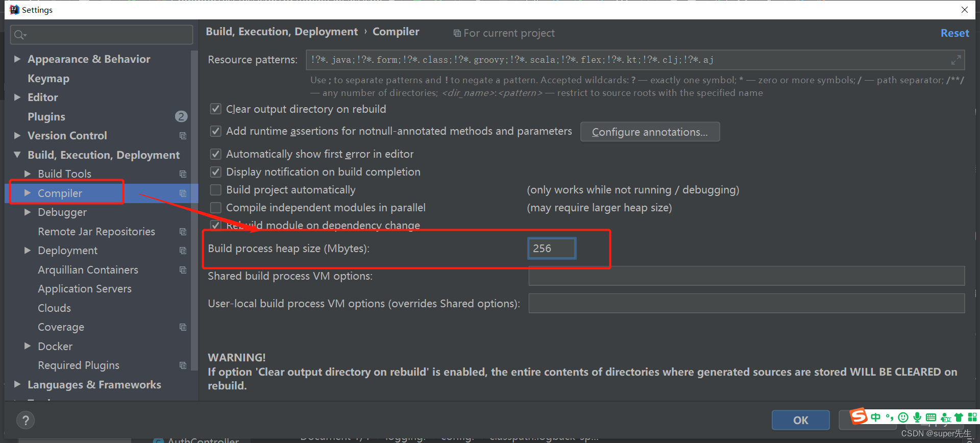Viewport: 980px width, 443px height.
Task: Click the Sogou input method logo
Action: 859,416
